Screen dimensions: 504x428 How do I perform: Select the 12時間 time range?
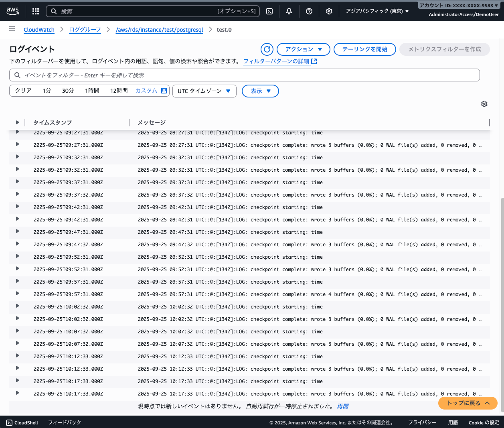[x=119, y=91]
